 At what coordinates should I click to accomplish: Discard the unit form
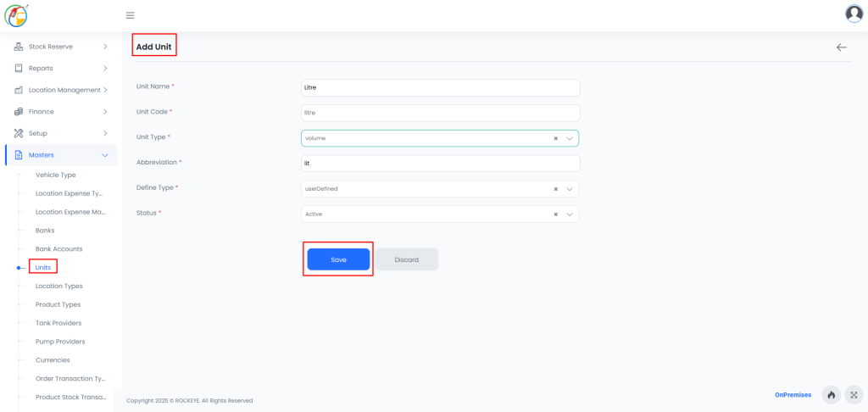tap(406, 259)
